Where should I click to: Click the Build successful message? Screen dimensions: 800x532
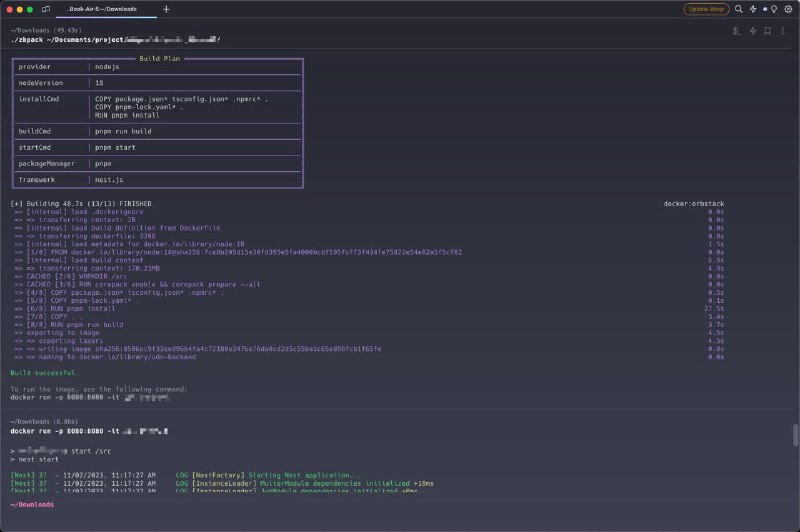pos(41,371)
